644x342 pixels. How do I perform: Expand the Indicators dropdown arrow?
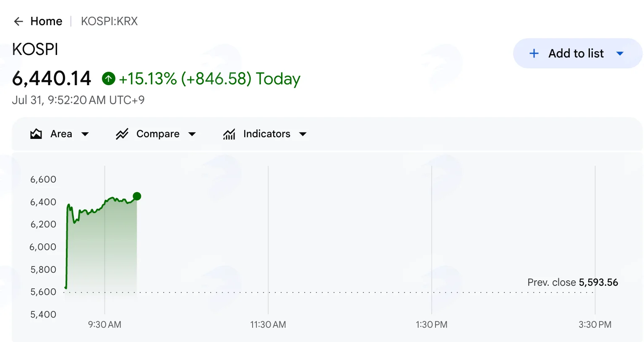coord(303,134)
